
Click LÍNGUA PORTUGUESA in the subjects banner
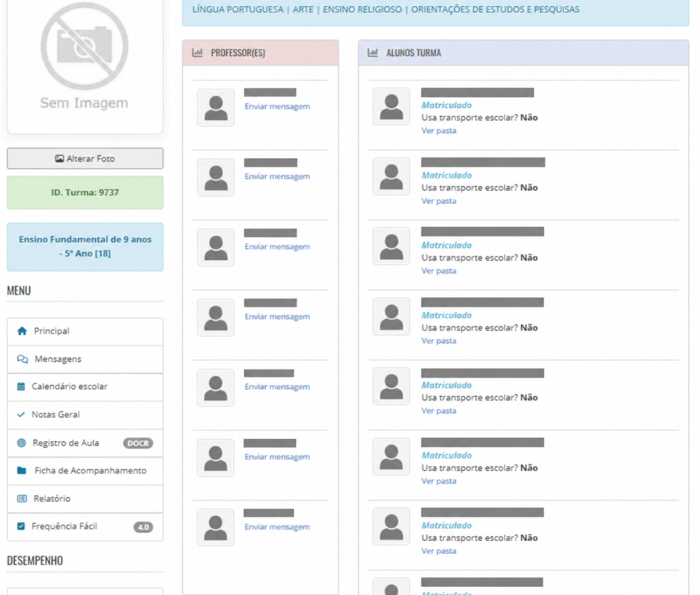(x=238, y=10)
